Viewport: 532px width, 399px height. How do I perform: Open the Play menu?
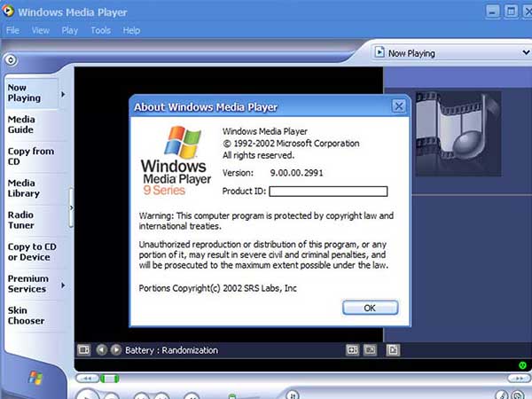(69, 30)
